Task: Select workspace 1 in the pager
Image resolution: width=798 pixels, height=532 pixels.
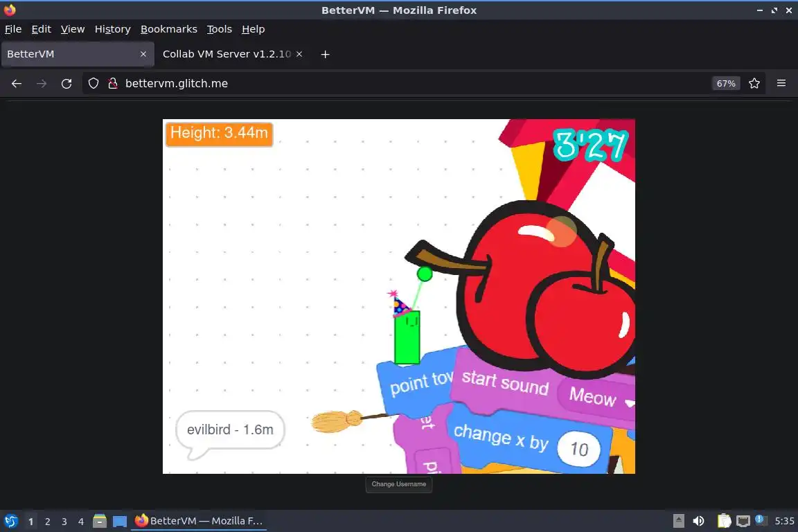Action: pyautogui.click(x=30, y=522)
